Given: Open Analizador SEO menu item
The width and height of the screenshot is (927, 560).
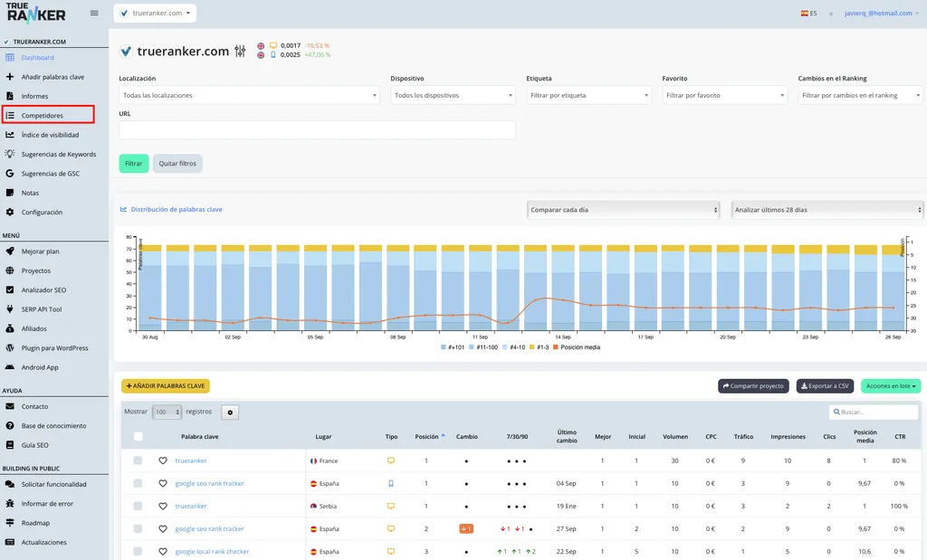Looking at the screenshot, I should (43, 290).
